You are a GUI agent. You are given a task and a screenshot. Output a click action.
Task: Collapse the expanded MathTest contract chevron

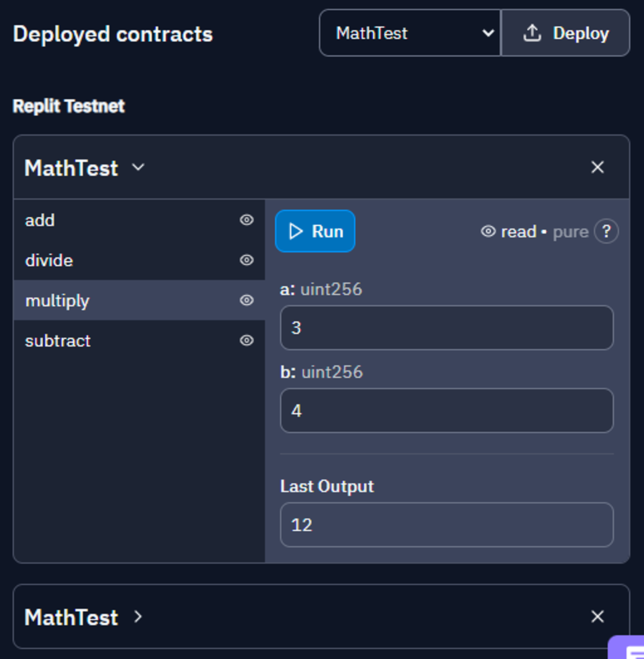(138, 167)
